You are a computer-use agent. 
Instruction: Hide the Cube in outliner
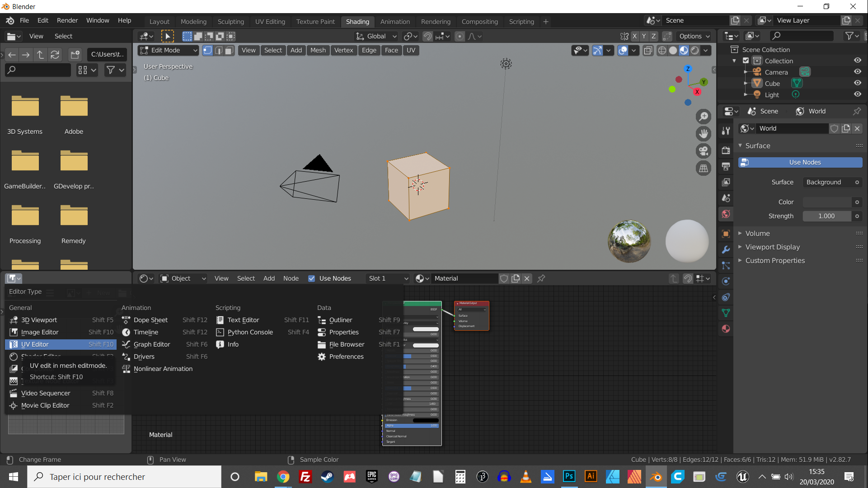coord(857,83)
